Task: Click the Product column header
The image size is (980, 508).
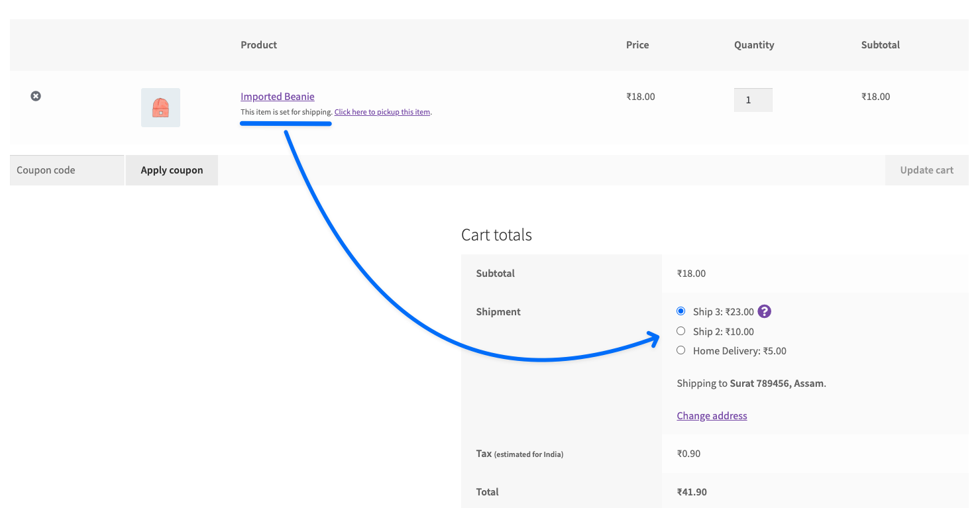Action: point(258,45)
